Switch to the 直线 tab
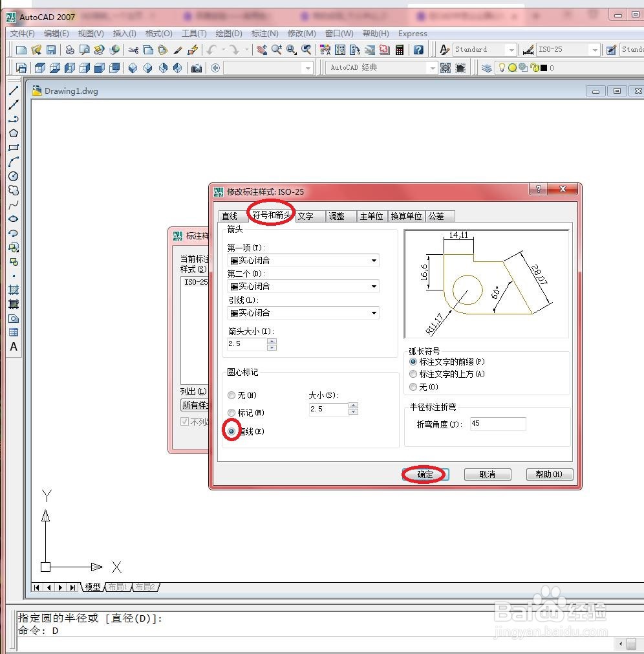The height and width of the screenshot is (654, 644). click(x=230, y=216)
